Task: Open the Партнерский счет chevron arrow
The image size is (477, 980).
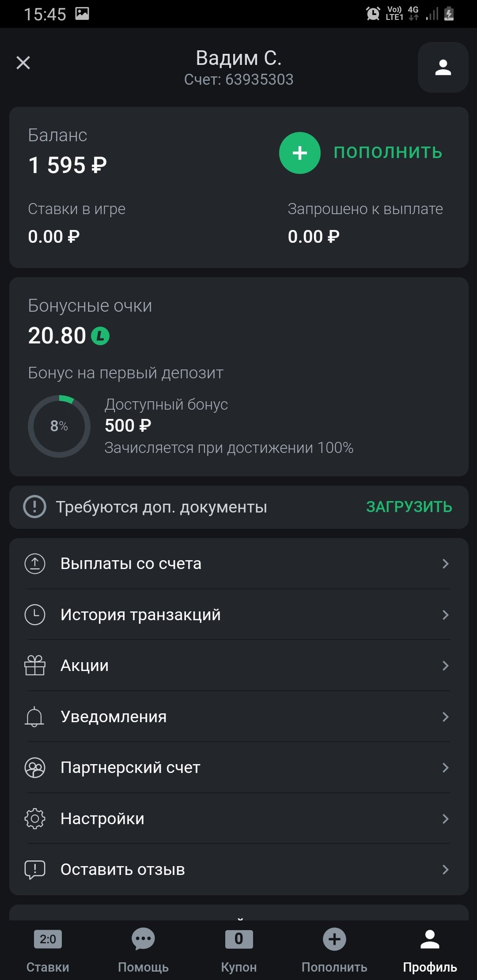Action: 445,768
